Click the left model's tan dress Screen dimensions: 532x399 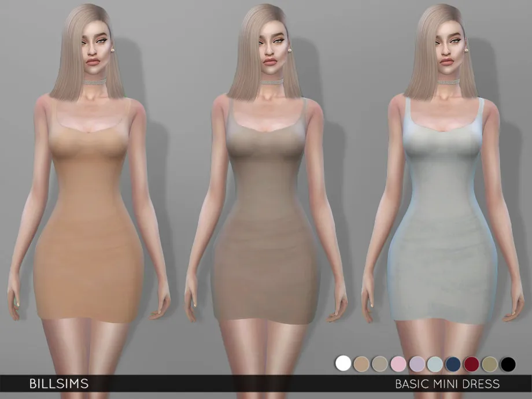[x=87, y=231]
